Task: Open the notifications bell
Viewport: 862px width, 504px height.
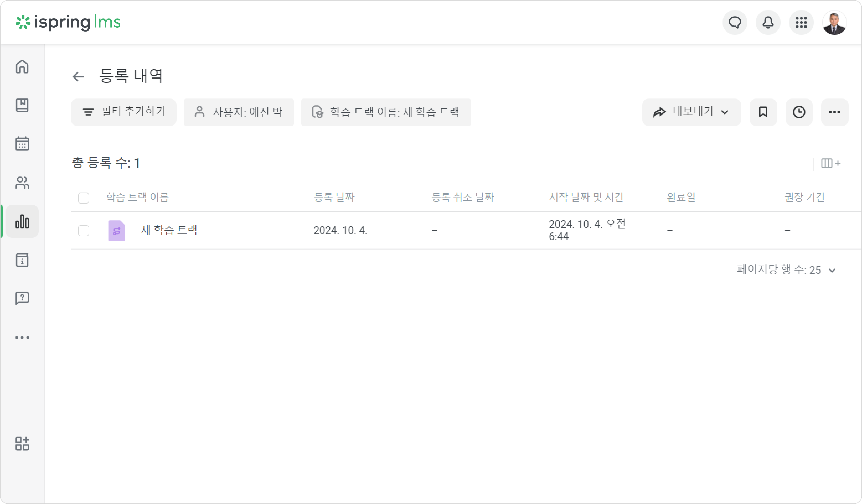Action: [768, 23]
